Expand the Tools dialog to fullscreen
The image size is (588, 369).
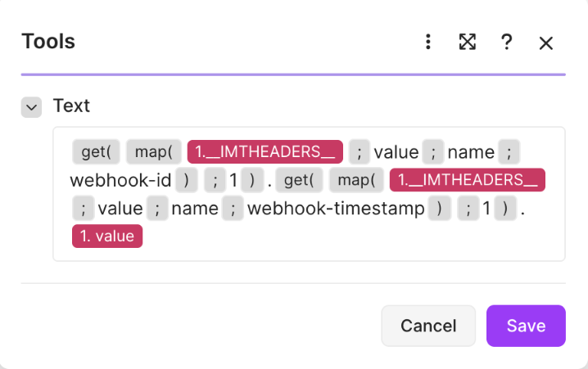coord(468,42)
